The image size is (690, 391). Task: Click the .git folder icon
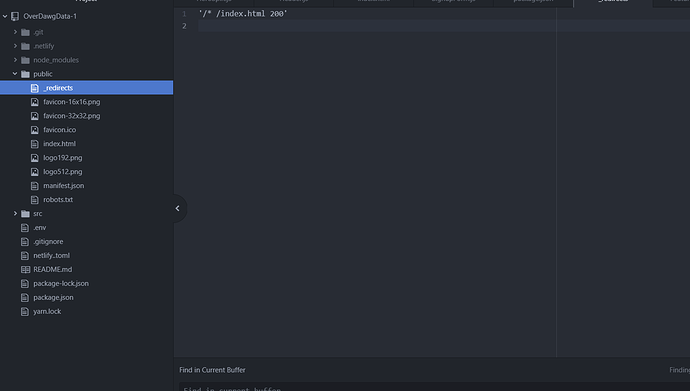click(x=25, y=32)
